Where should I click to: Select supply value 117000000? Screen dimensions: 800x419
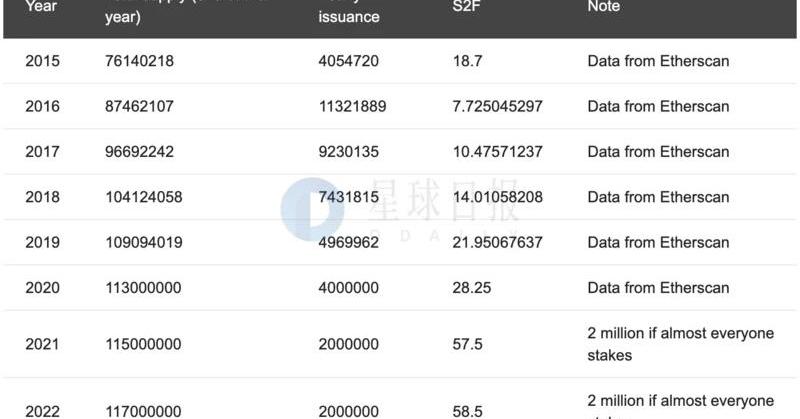[x=143, y=411]
